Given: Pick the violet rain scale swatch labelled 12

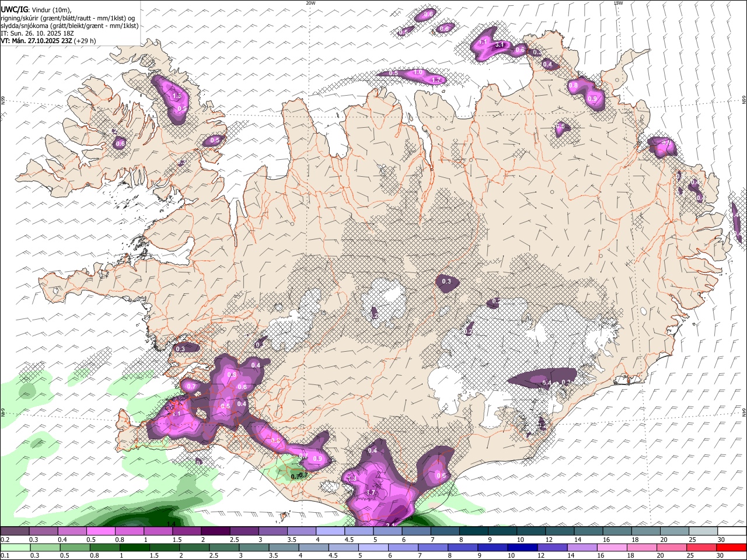Looking at the screenshot, I should tap(552, 547).
